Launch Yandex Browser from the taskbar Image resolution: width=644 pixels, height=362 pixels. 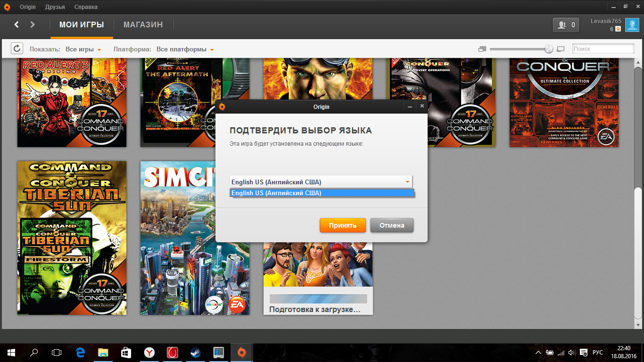tap(149, 353)
